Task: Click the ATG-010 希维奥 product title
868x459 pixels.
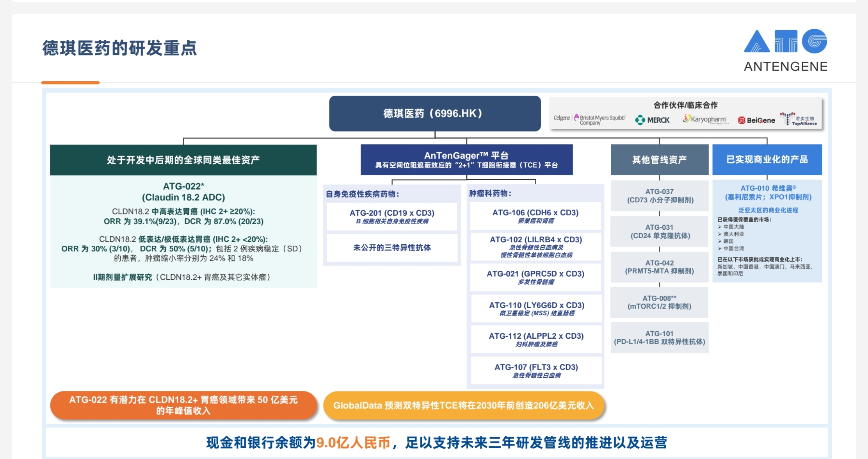Action: (x=768, y=193)
